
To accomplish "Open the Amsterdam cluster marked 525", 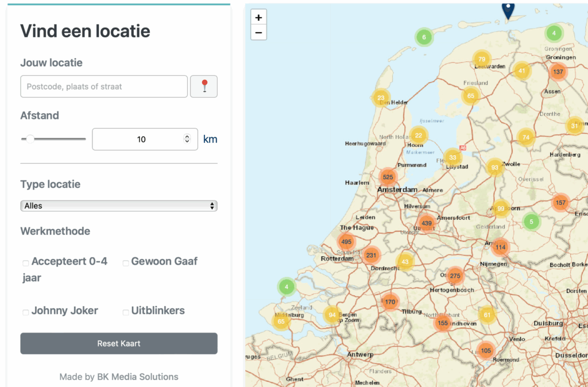I will tap(388, 177).
